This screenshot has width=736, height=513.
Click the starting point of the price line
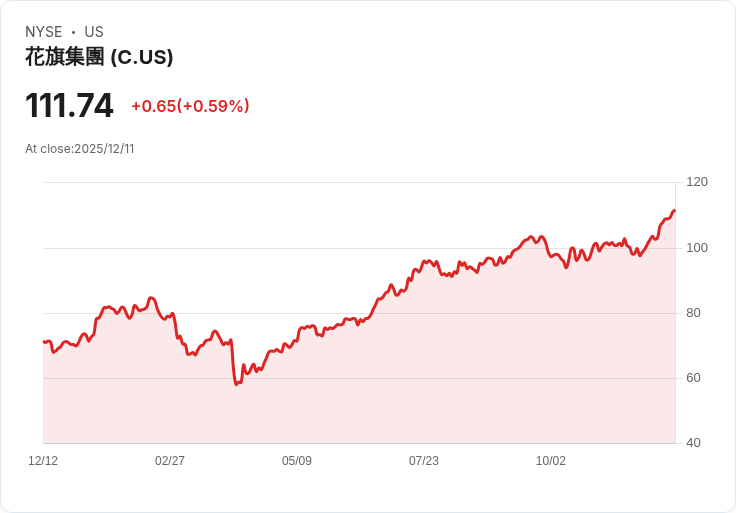(x=44, y=342)
